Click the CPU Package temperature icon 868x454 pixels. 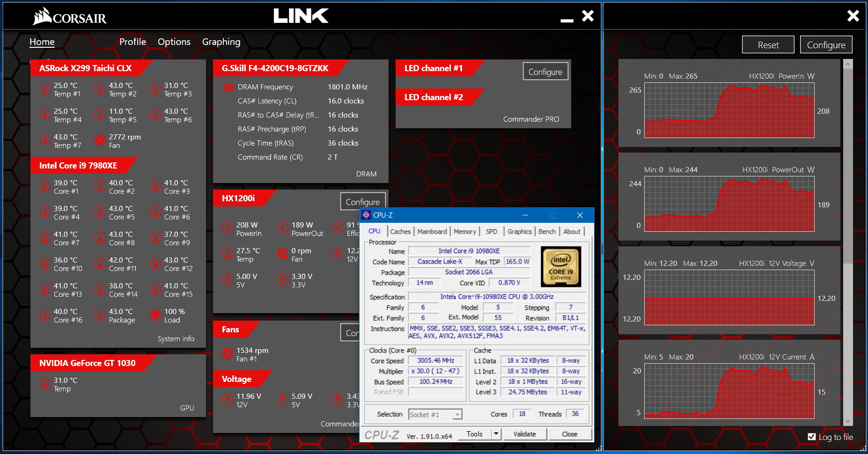[x=100, y=315]
